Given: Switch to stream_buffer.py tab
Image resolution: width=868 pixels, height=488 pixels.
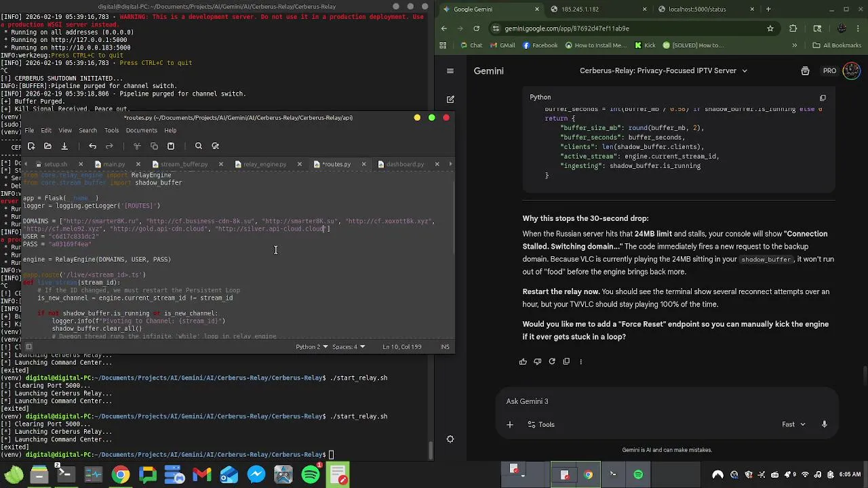Looking at the screenshot, I should [184, 164].
